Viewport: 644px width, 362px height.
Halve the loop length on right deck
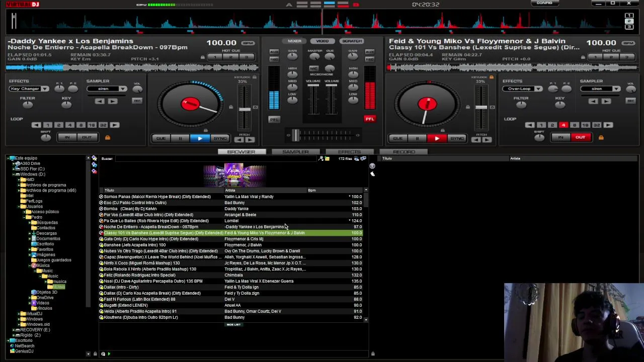530,125
